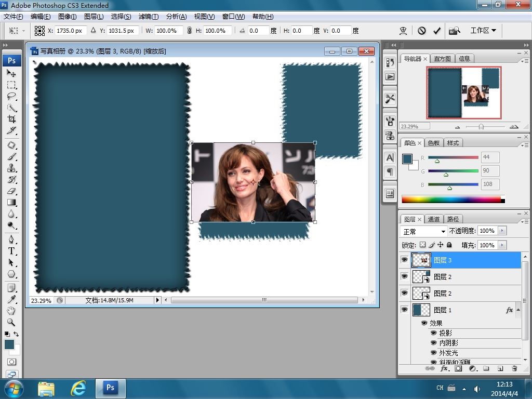532x399 pixels.
Task: Switch to the 直方图 tab
Action: [x=443, y=59]
